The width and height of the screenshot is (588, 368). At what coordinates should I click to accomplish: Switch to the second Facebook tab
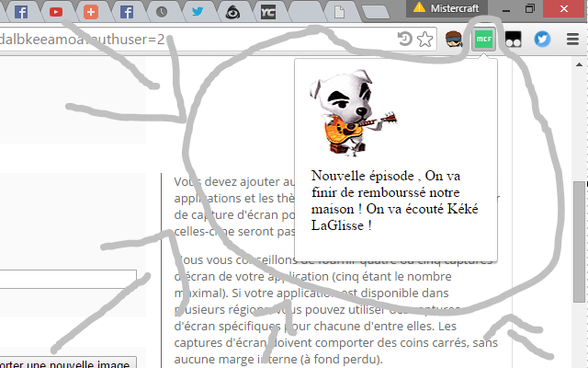[x=127, y=12]
